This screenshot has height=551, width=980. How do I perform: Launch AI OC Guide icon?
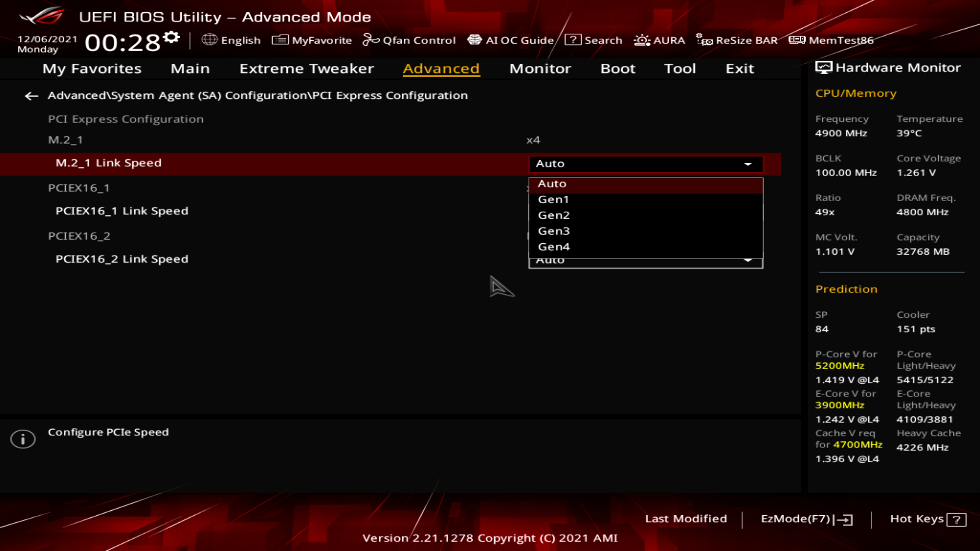[x=474, y=40]
